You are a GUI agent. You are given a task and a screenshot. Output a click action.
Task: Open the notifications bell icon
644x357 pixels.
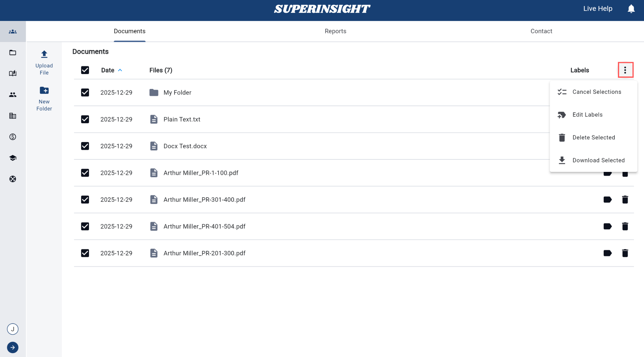tap(631, 8)
